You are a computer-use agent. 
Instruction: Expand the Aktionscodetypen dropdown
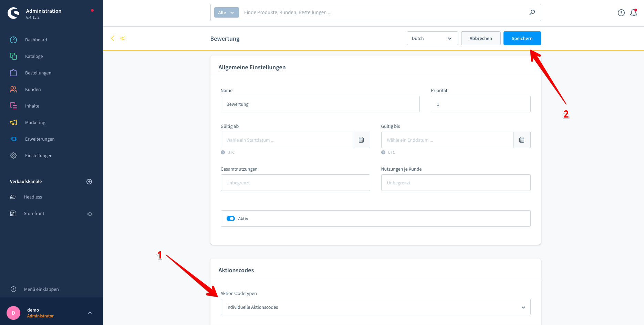375,307
